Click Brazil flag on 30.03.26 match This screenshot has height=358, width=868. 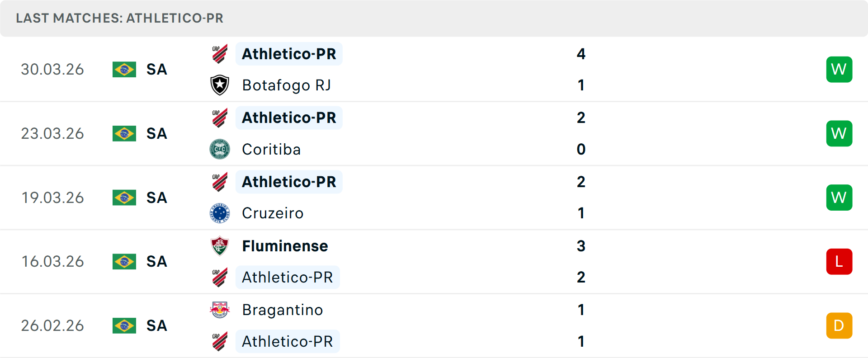[124, 70]
